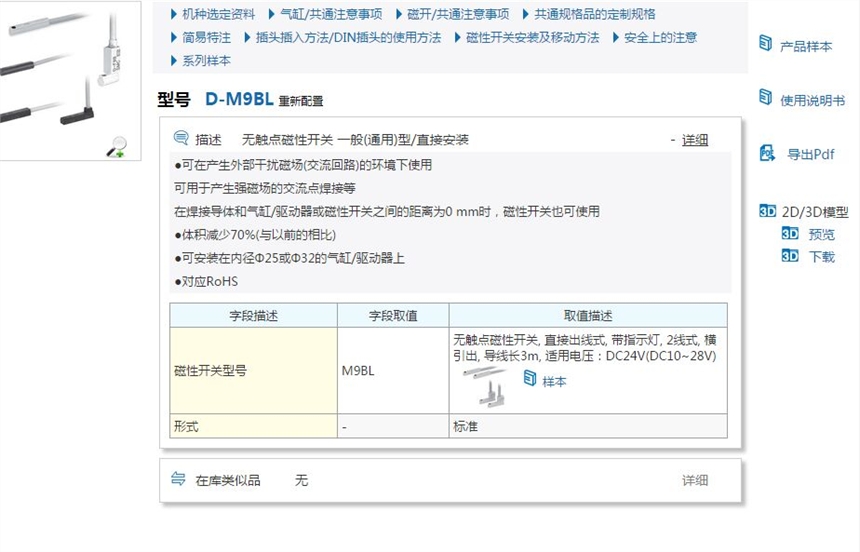Expand 在库类似品 section via 详细
The image size is (860, 552).
(x=695, y=481)
